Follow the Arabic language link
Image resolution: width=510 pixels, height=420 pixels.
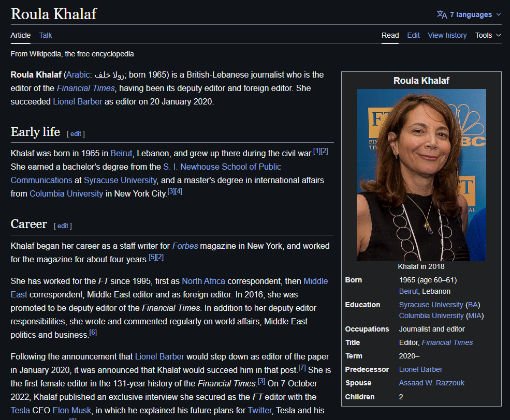78,74
